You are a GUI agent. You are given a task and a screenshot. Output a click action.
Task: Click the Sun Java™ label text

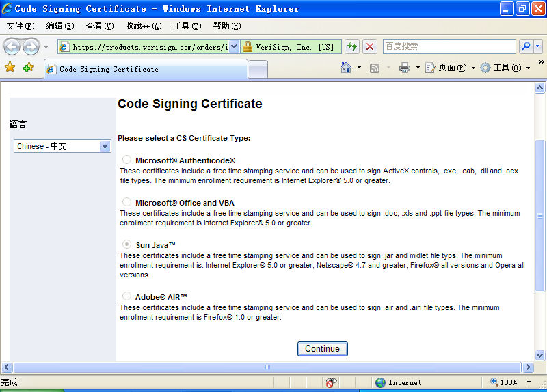[x=156, y=245]
